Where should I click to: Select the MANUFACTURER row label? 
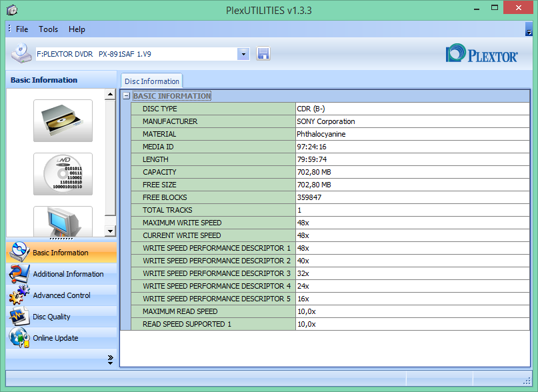(170, 121)
